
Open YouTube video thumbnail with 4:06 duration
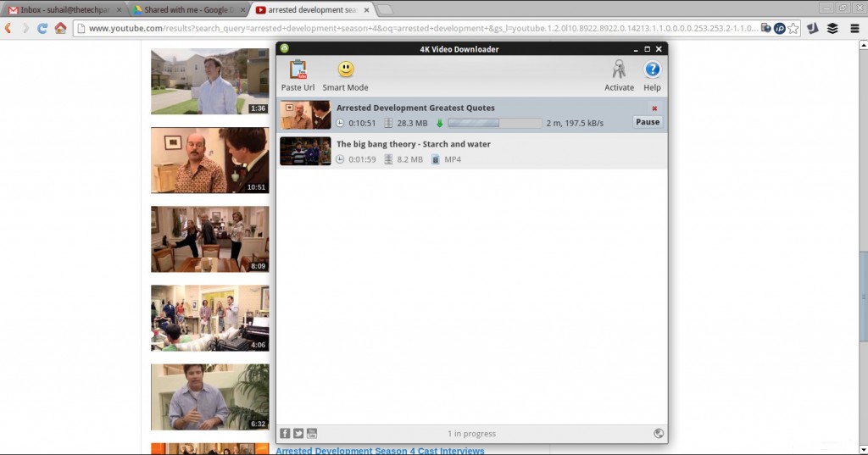(x=210, y=319)
